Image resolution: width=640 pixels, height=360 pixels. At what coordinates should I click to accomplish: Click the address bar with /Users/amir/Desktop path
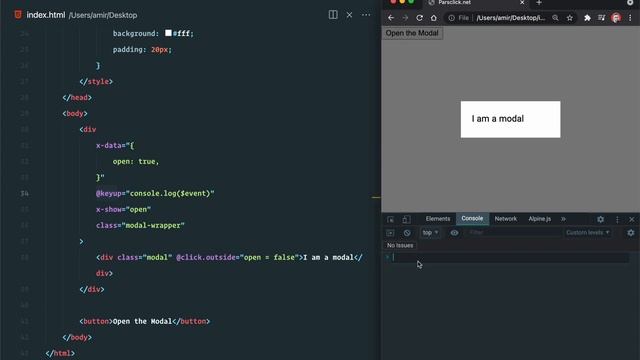click(511, 18)
